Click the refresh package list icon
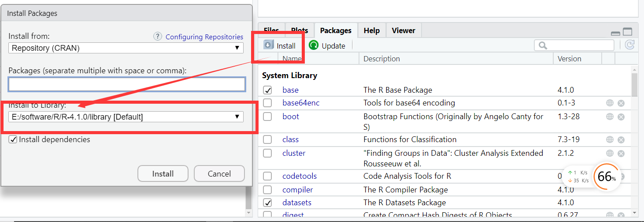 (x=629, y=45)
